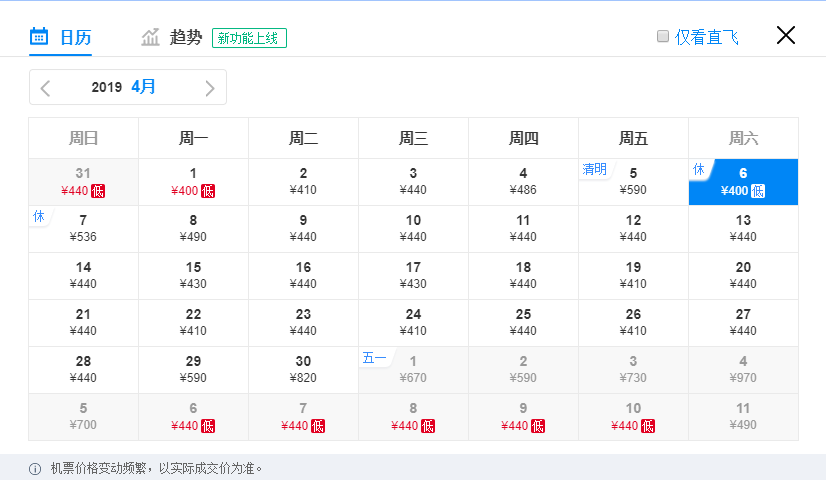Select the 日历 tab
Viewport: 826px width, 480px height.
(75, 37)
